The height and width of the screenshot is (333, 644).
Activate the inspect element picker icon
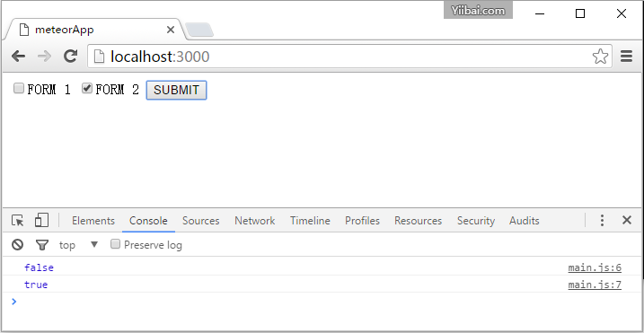(18, 221)
